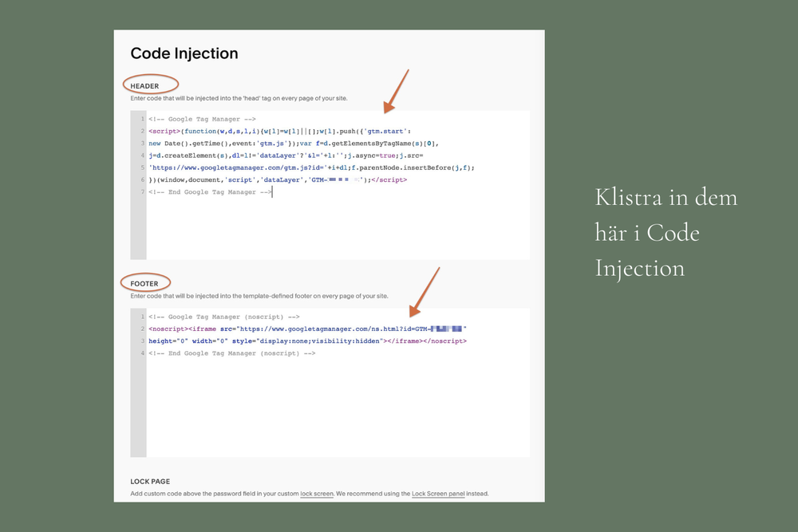Open the 'lock screen' link
798x532 pixels.
(317, 494)
